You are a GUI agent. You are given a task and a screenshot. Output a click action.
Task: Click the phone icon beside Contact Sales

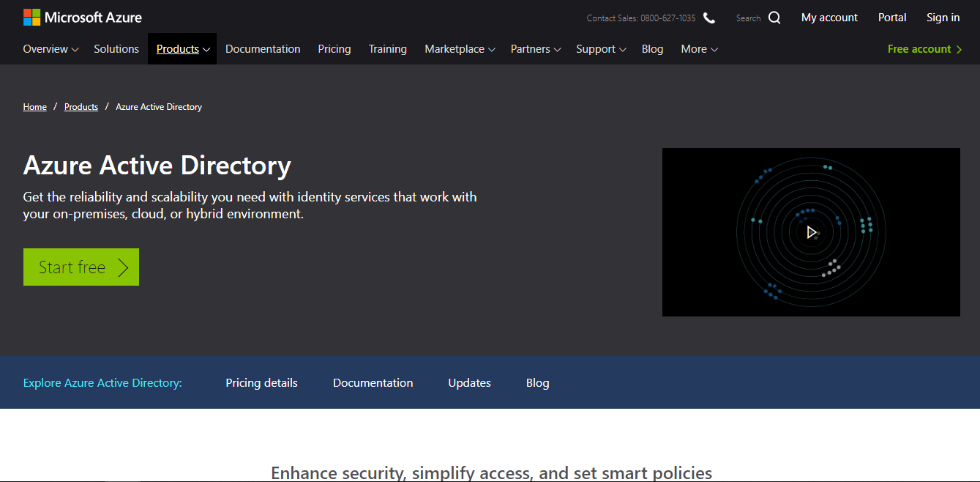[x=708, y=18]
